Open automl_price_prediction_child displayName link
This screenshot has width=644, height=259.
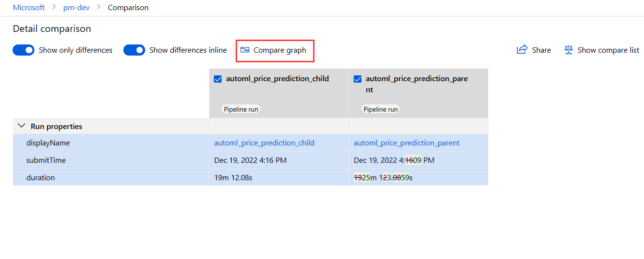coord(264,143)
